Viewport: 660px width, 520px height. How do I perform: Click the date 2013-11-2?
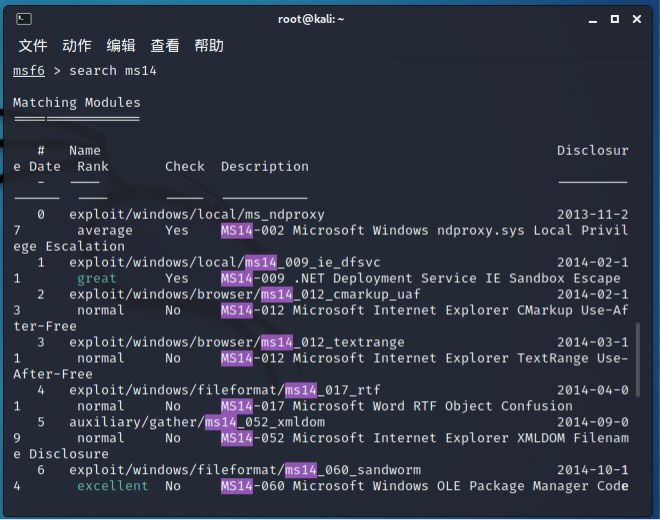pyautogui.click(x=593, y=215)
